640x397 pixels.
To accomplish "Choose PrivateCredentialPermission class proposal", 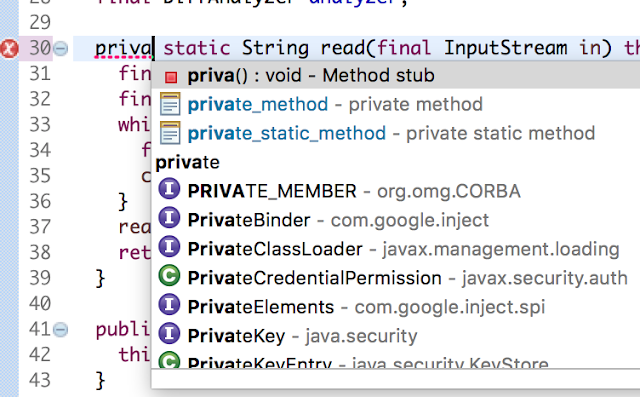I will (x=395, y=278).
